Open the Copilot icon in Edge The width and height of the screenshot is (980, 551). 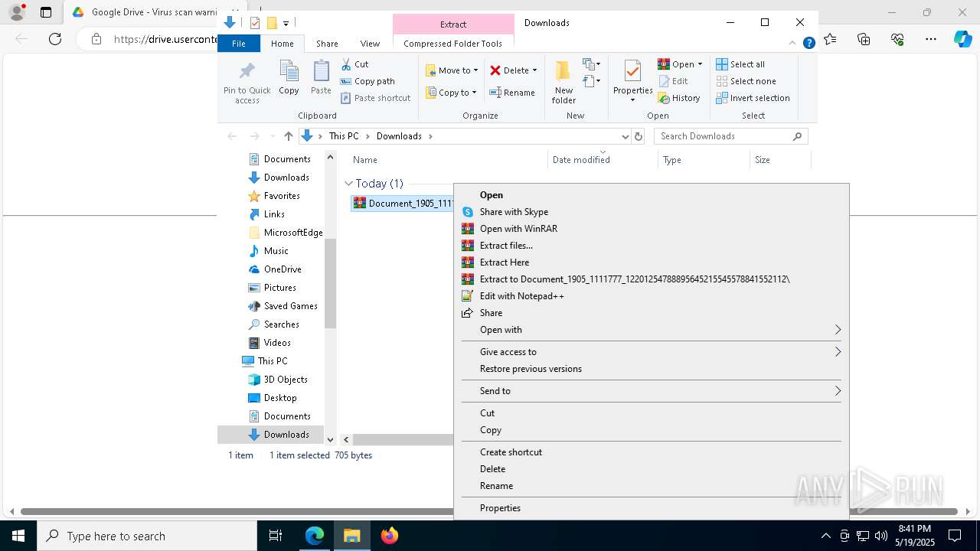pos(962,39)
